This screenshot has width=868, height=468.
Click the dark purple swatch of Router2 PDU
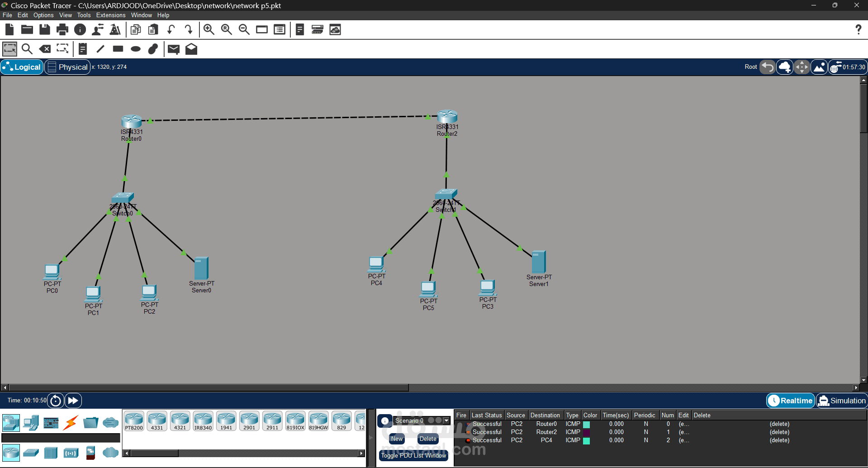click(587, 433)
